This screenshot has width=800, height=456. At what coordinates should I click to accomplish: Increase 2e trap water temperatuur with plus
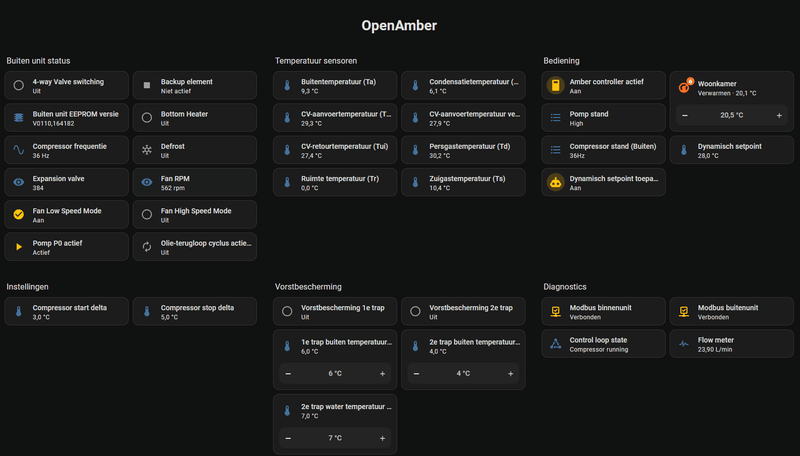click(383, 438)
